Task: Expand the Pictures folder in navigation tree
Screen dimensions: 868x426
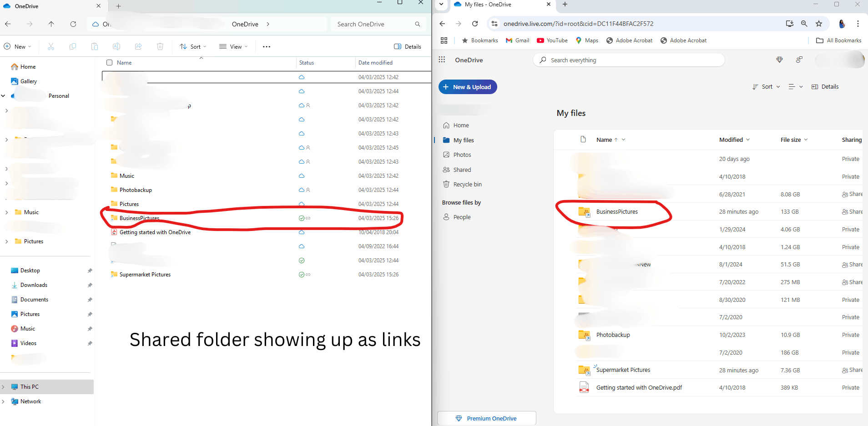Action: tap(6, 241)
